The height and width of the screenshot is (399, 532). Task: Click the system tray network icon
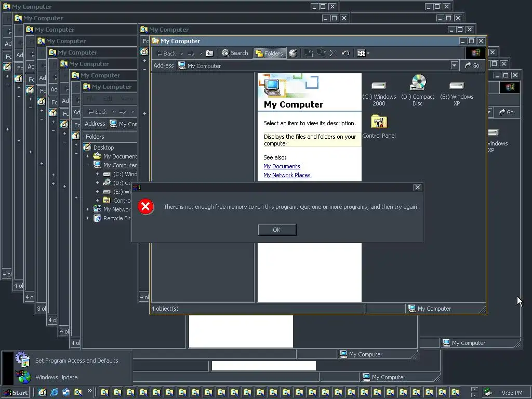click(x=487, y=393)
